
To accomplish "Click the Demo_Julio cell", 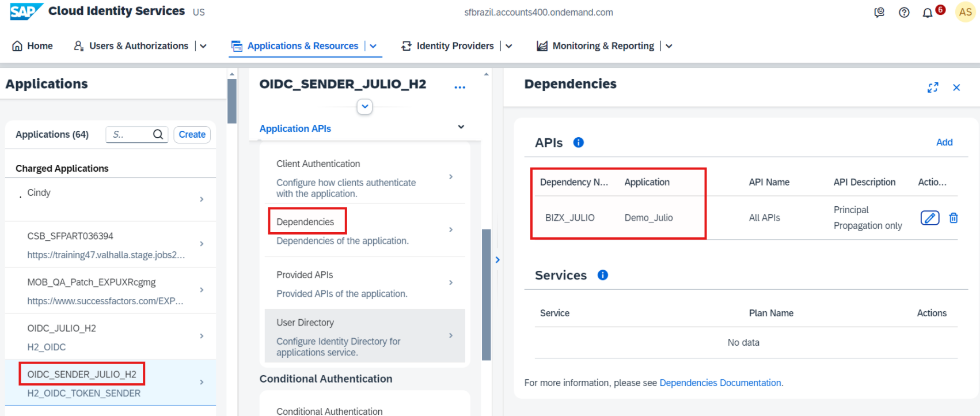I will pyautogui.click(x=648, y=218).
